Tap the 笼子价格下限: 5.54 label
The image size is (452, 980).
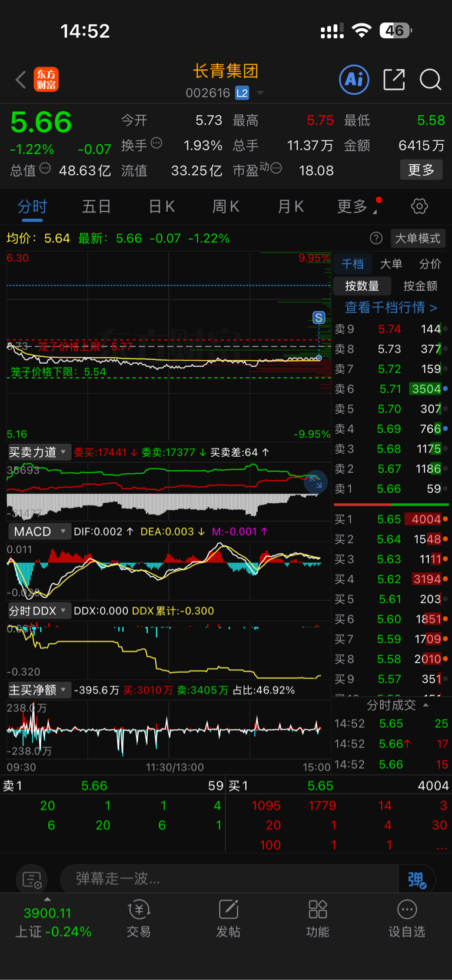(x=58, y=372)
